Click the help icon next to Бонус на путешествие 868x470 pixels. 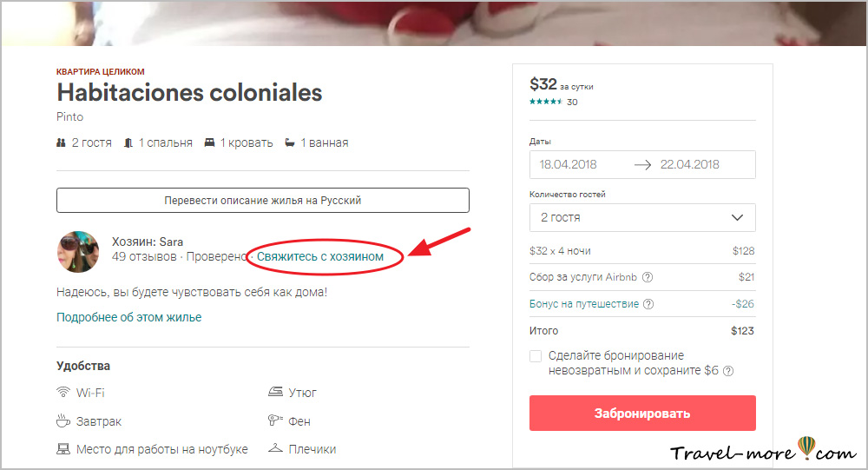pos(648,305)
